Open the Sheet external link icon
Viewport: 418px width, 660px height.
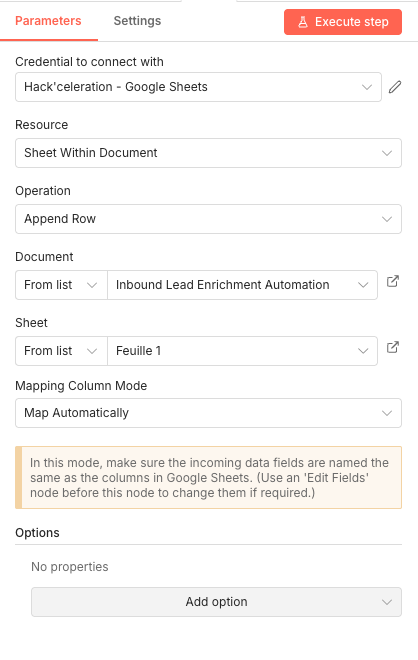(393, 347)
